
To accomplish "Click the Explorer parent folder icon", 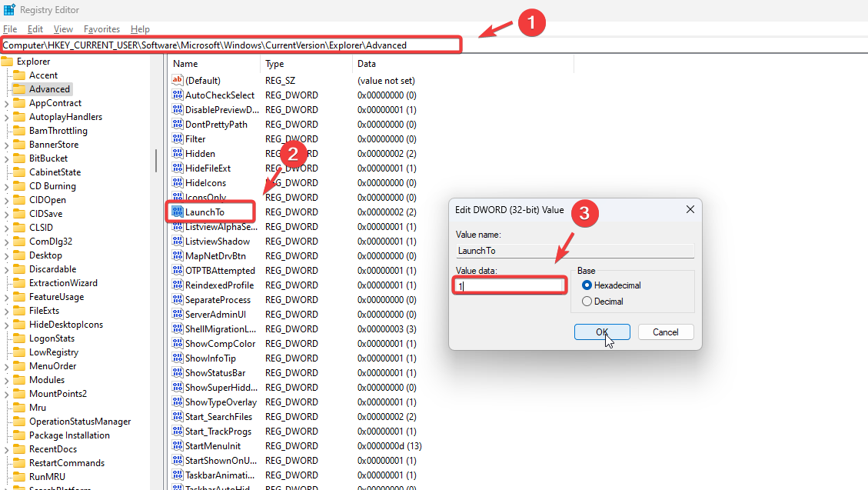I will (x=7, y=61).
